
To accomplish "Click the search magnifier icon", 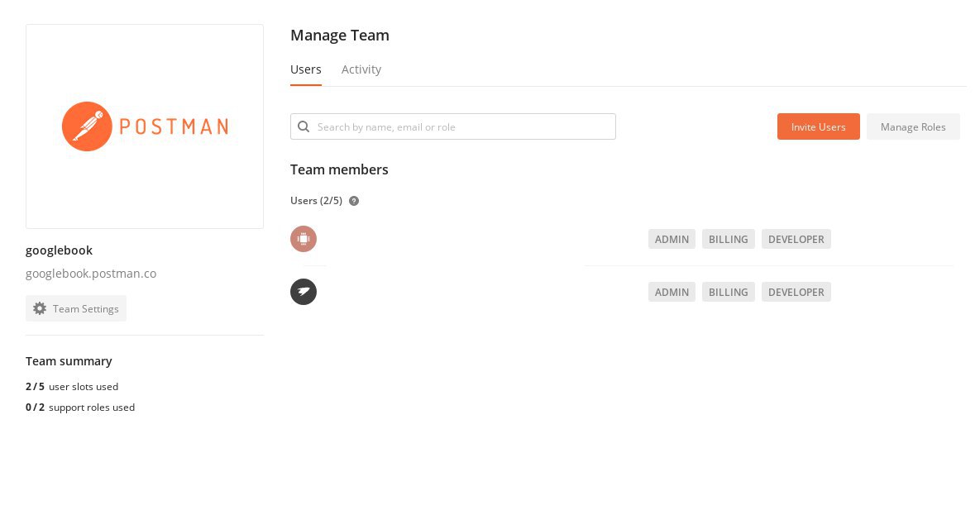I will tap(304, 126).
